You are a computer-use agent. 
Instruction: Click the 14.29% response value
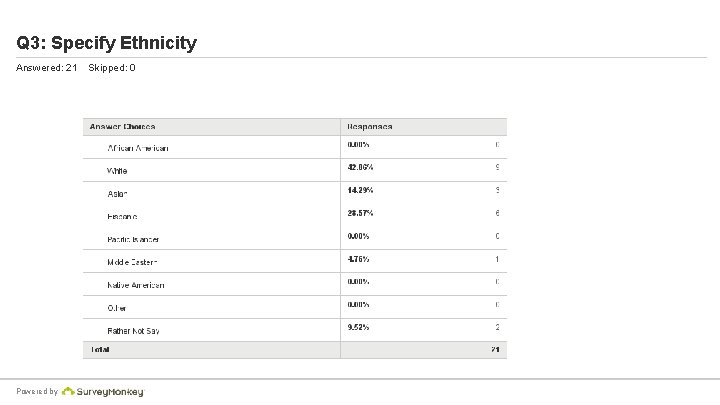(359, 190)
